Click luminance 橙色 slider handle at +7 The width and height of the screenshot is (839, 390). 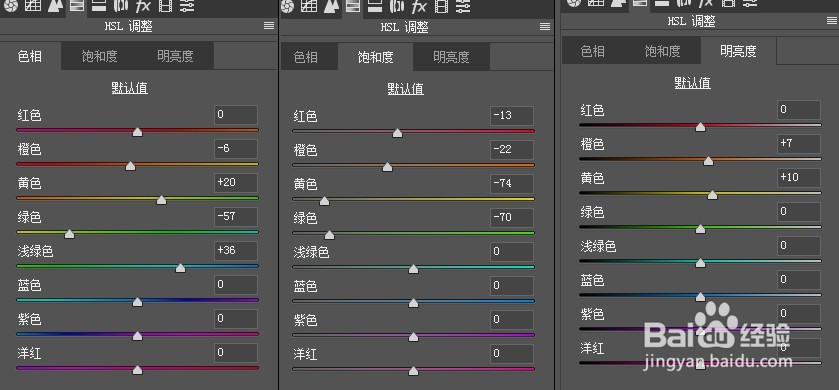point(708,160)
